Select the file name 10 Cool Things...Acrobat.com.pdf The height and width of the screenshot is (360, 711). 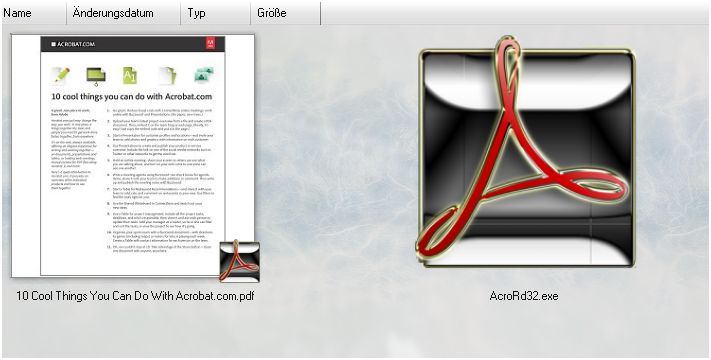tap(135, 296)
